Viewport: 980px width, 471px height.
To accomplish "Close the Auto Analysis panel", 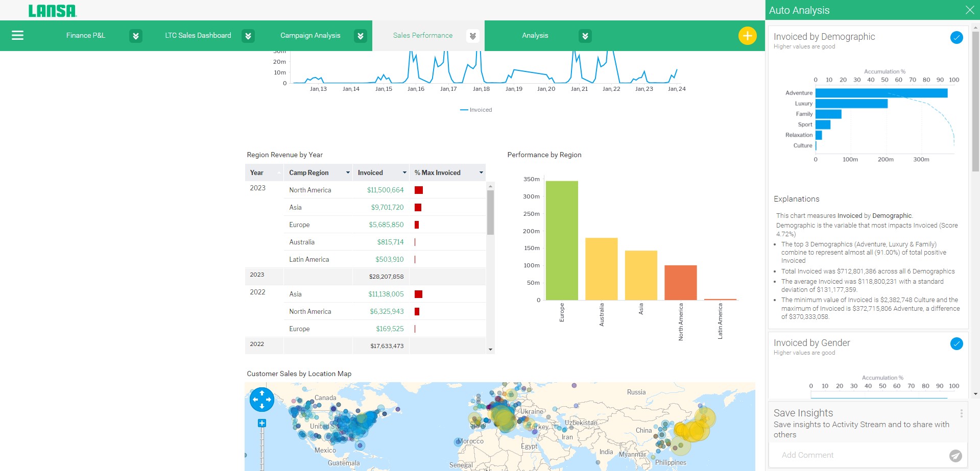I will (969, 10).
